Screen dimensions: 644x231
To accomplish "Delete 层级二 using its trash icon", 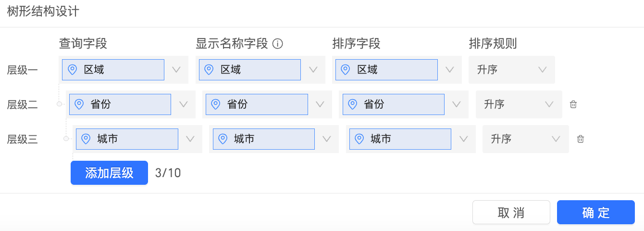I will (573, 104).
